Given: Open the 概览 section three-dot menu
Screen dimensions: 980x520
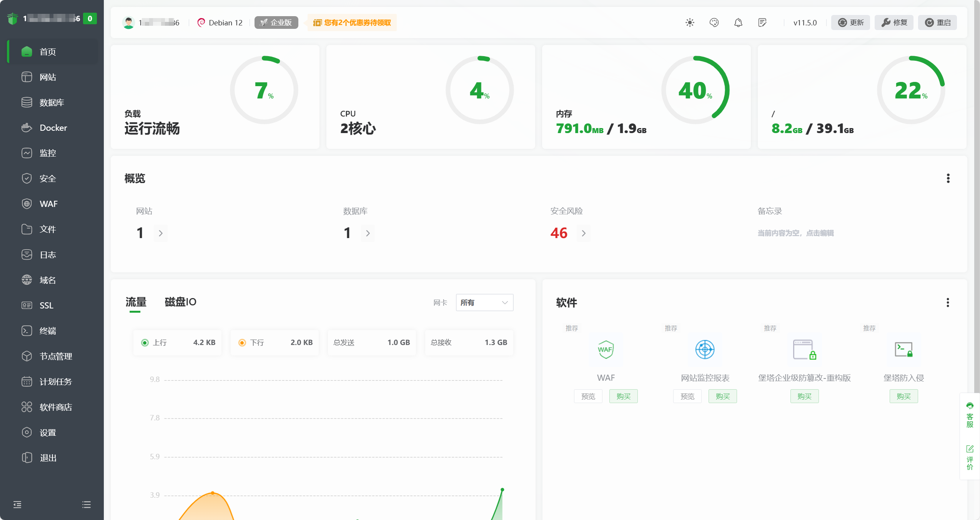Looking at the screenshot, I should point(948,178).
